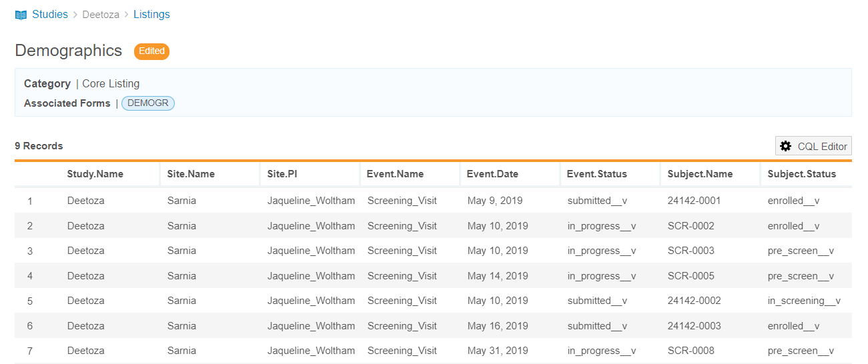
Task: Click the Deetoza breadcrumb item
Action: pos(101,15)
